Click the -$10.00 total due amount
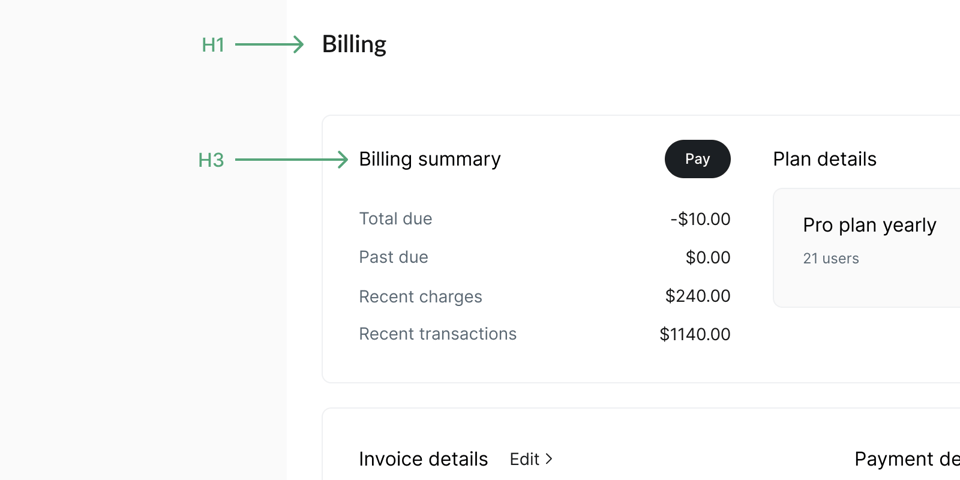Viewport: 960px width, 480px height. click(700, 219)
